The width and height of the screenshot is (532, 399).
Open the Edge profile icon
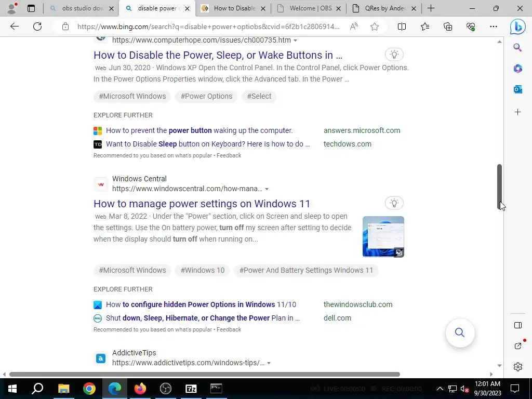point(12,8)
